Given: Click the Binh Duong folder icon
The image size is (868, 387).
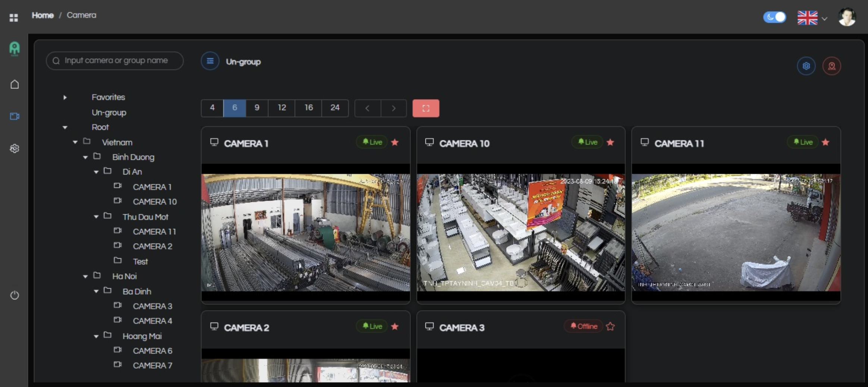Looking at the screenshot, I should [x=97, y=156].
